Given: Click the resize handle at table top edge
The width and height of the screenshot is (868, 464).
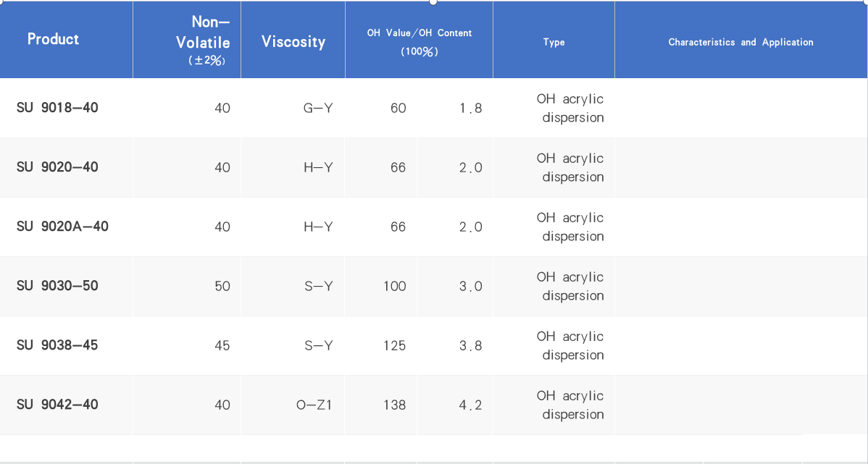Looking at the screenshot, I should (x=433, y=2).
